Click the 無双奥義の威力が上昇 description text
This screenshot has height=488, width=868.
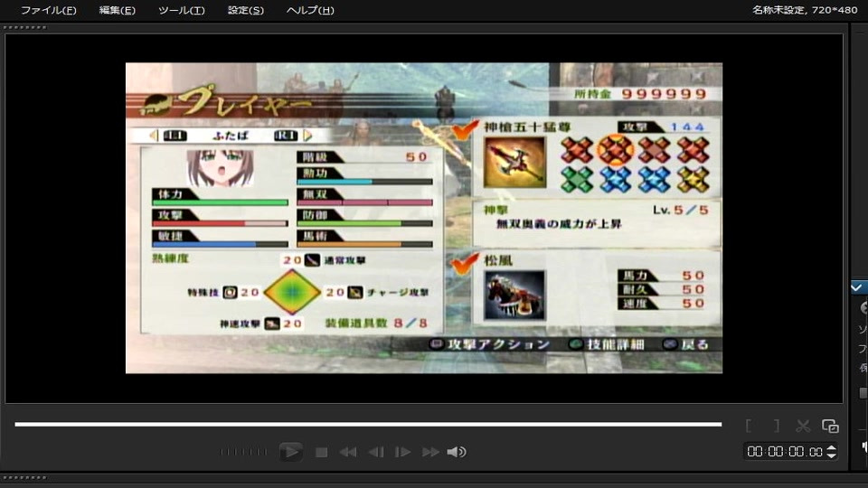559,224
